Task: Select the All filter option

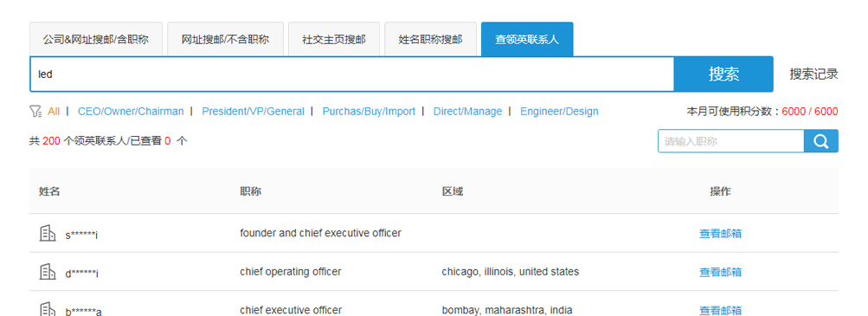Action: (x=54, y=112)
